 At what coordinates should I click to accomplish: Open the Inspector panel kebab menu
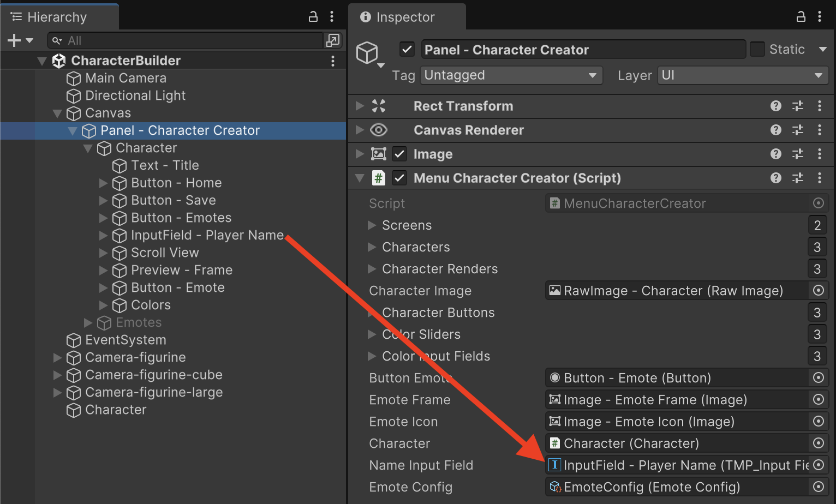[x=819, y=17]
